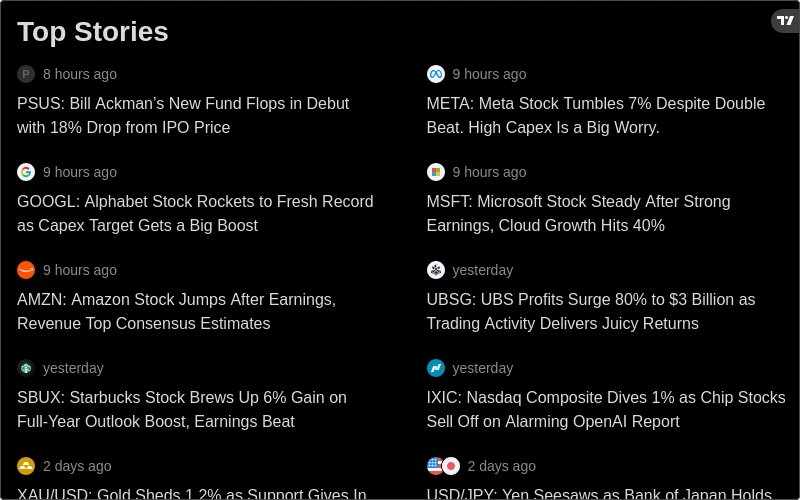Image resolution: width=800 pixels, height=500 pixels.
Task: Click the Nasdaq Composite logo icon
Action: click(x=436, y=368)
